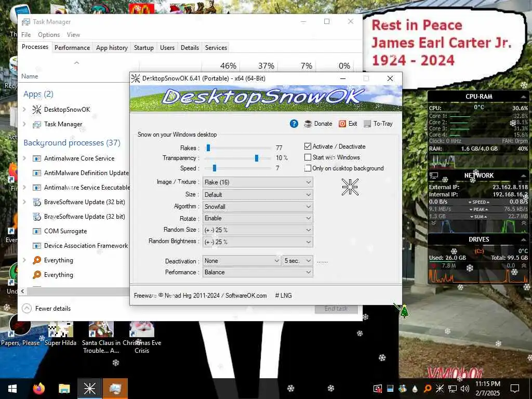Open the Random Brightness dropdown

258,242
